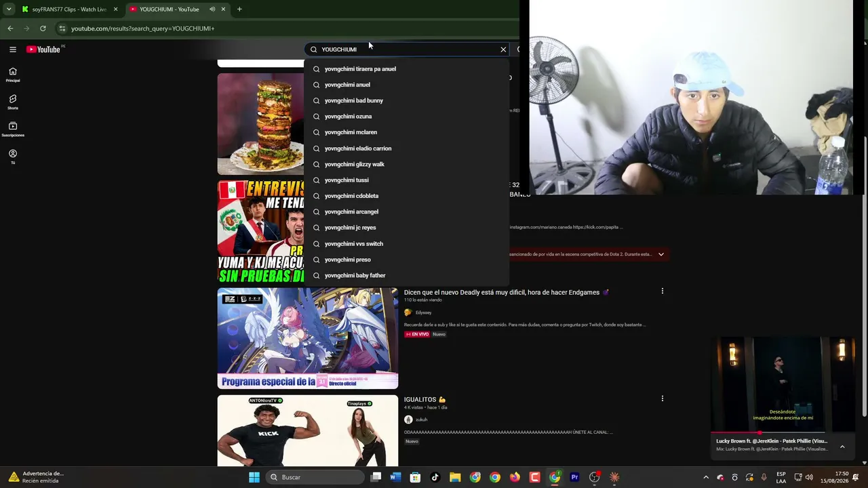Open video title 'Dicen que el nuevo Deadly'
The image size is (868, 488).
click(x=507, y=292)
